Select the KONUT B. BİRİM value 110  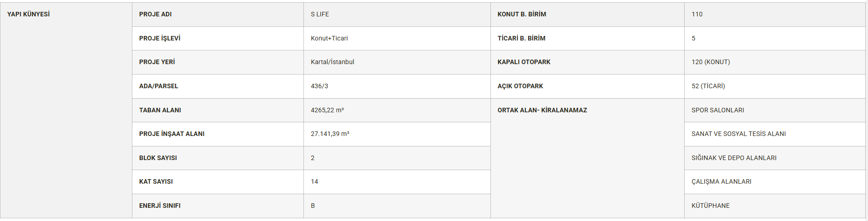click(x=697, y=15)
